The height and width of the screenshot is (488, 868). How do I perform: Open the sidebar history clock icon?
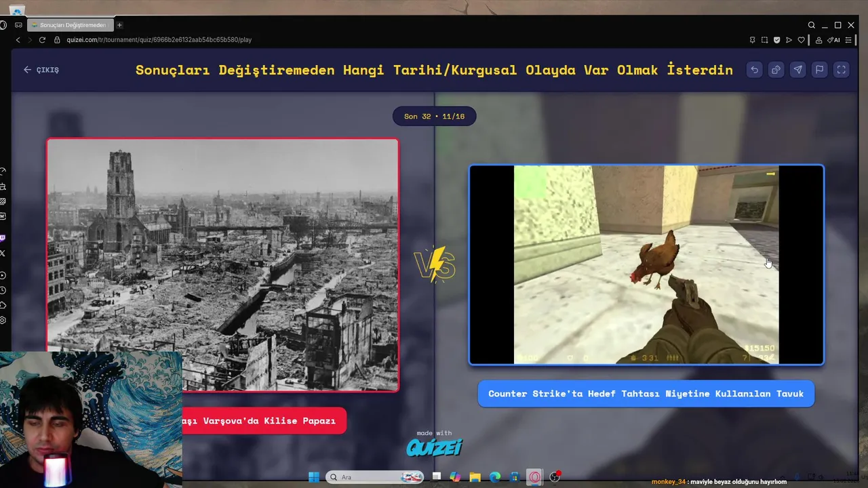[3, 290]
